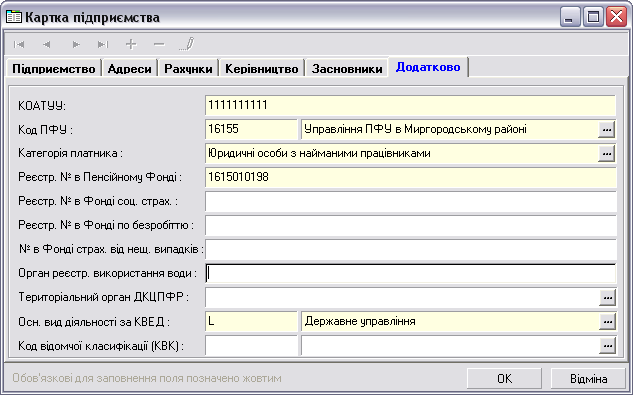Close the Картка підприємства window
Screen dimensions: 633x395
click(616, 17)
